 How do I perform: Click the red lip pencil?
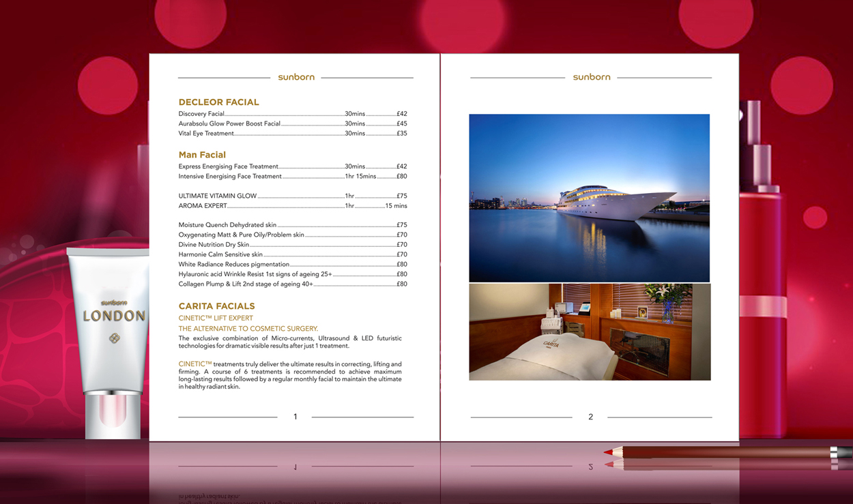727,452
